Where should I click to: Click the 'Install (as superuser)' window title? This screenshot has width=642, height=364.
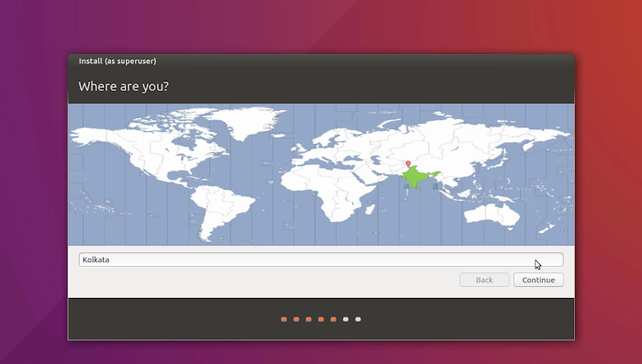tap(117, 61)
